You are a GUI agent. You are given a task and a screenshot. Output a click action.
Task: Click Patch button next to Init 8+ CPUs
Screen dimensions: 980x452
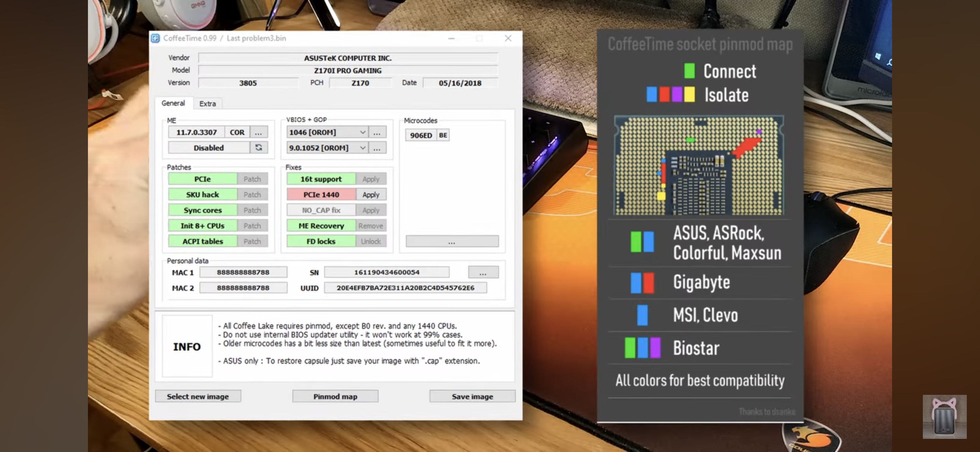click(x=252, y=225)
